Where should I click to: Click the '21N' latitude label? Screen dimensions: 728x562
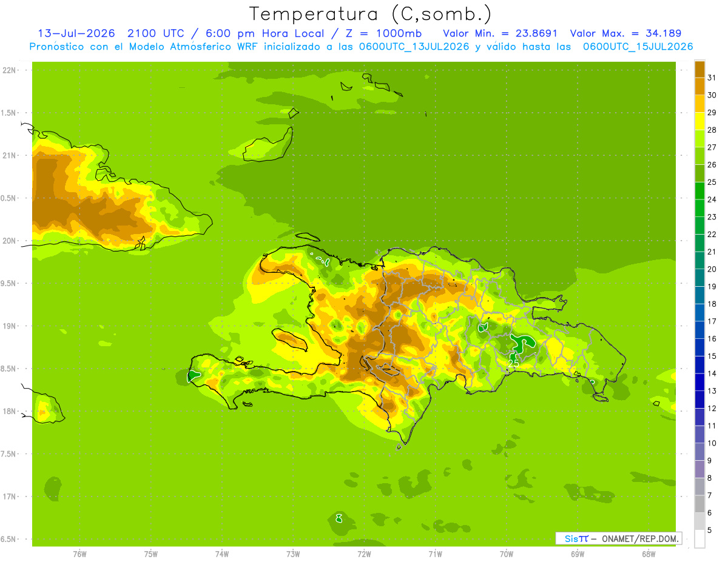coord(10,156)
